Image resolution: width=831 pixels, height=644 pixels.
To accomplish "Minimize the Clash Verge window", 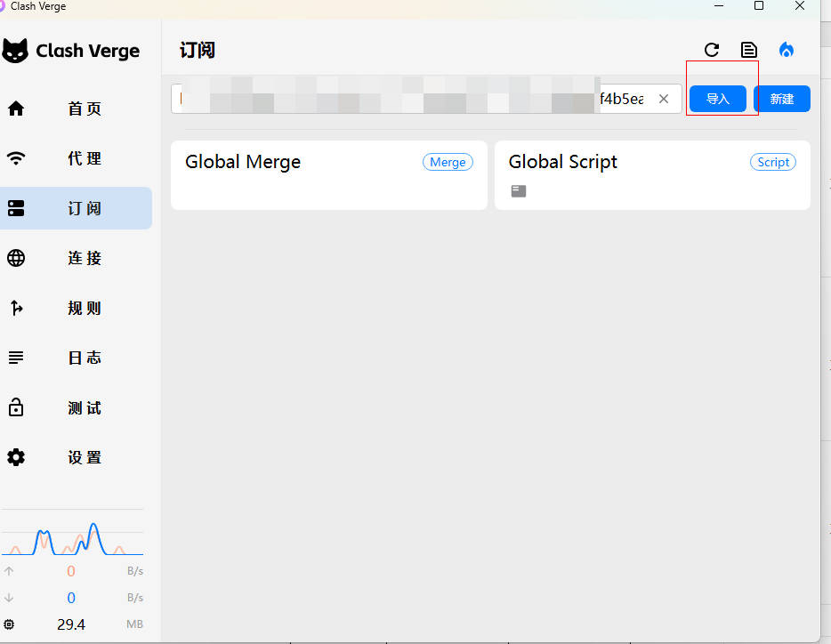I will click(719, 6).
